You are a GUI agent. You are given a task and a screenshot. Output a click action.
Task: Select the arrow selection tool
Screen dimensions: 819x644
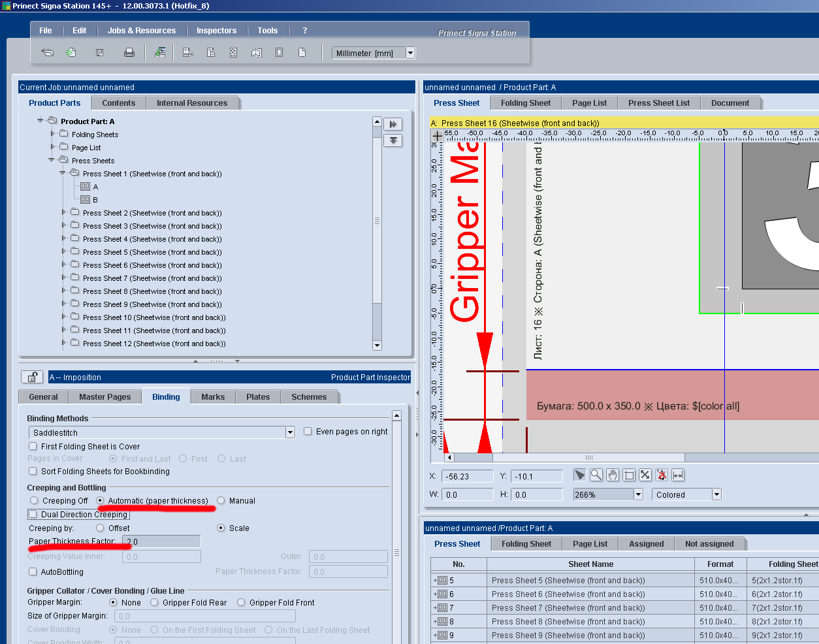click(x=579, y=475)
